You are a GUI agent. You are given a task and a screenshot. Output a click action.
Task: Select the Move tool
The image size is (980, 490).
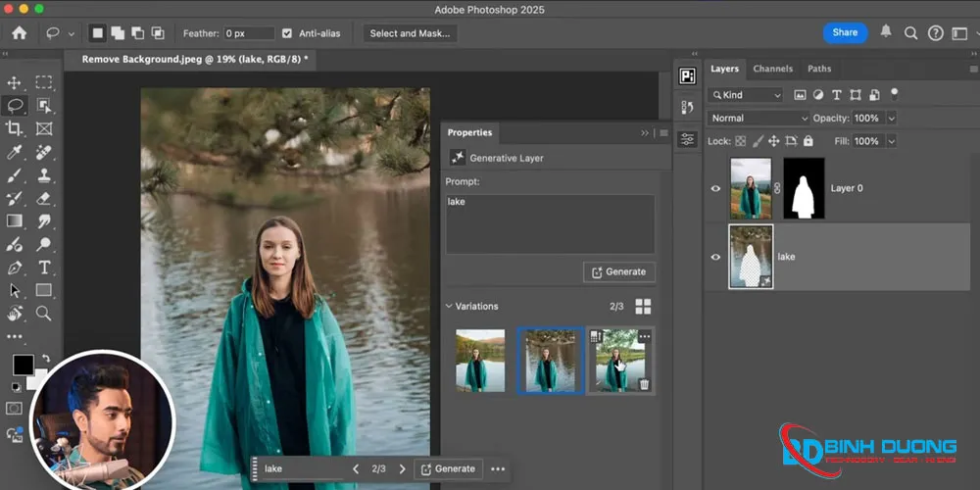(14, 82)
